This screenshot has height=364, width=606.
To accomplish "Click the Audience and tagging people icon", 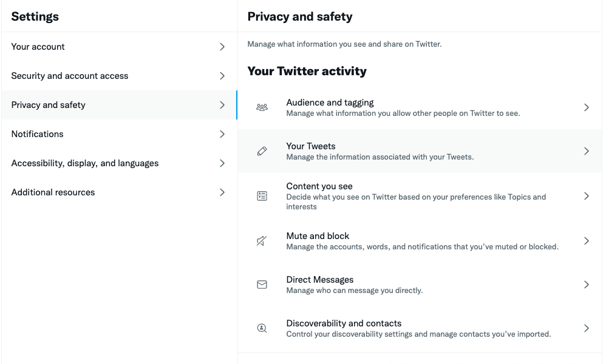I will pyautogui.click(x=262, y=107).
